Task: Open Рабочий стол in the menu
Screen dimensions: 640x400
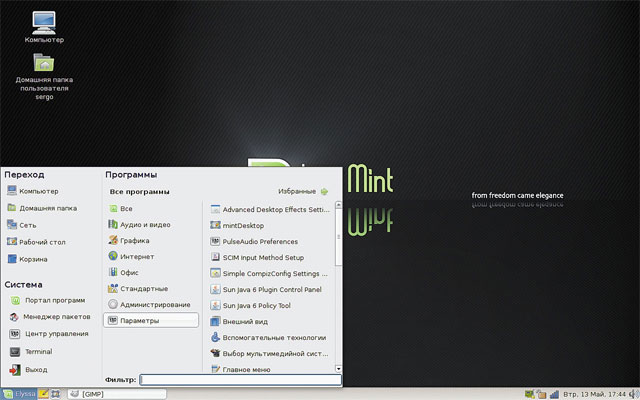Action: (x=36, y=242)
